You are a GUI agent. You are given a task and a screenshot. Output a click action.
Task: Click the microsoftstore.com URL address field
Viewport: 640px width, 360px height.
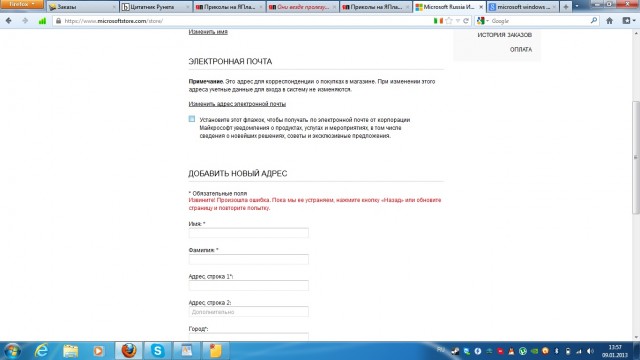tap(245, 21)
